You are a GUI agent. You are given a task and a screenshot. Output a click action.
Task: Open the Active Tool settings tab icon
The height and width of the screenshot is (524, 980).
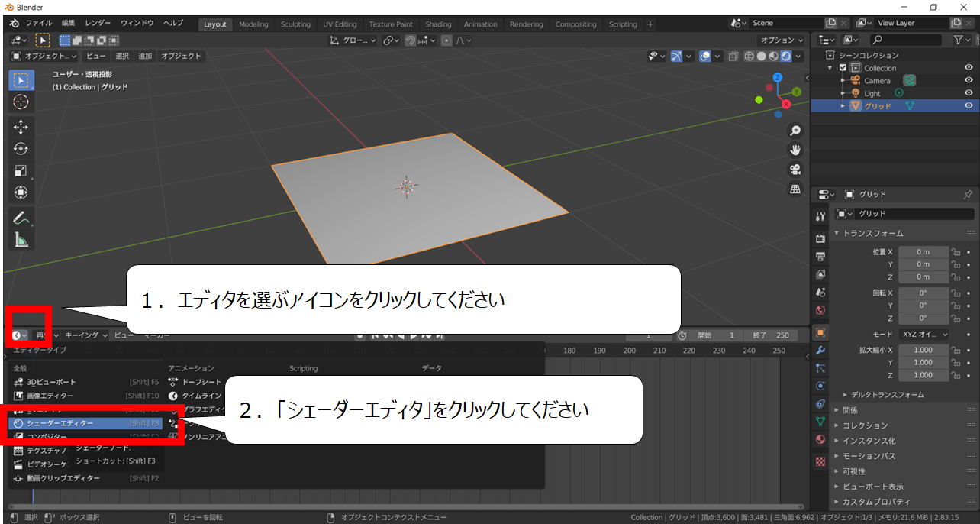tap(820, 217)
